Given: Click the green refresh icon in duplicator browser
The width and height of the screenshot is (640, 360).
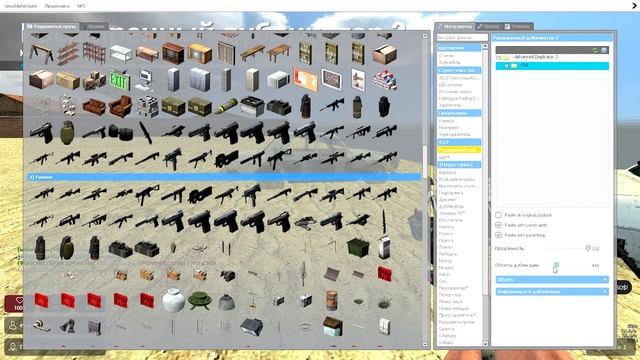Looking at the screenshot, I should coord(595,50).
